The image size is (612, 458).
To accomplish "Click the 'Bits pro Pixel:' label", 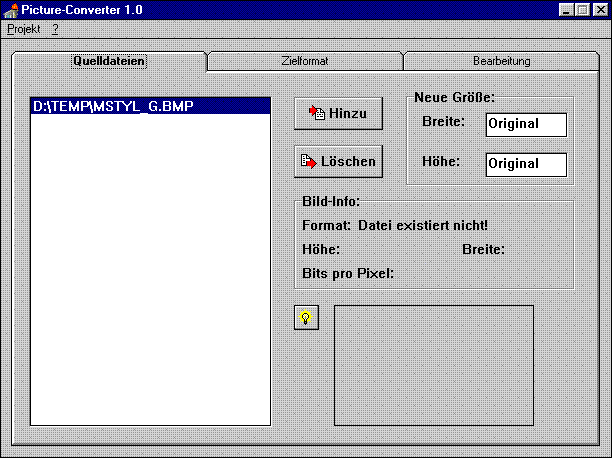I will (x=347, y=273).
